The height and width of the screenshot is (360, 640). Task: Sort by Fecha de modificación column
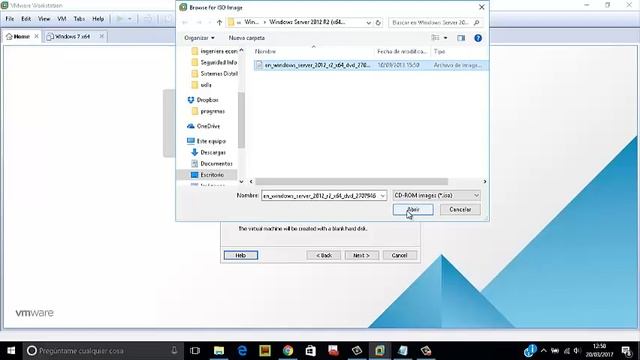(x=402, y=51)
